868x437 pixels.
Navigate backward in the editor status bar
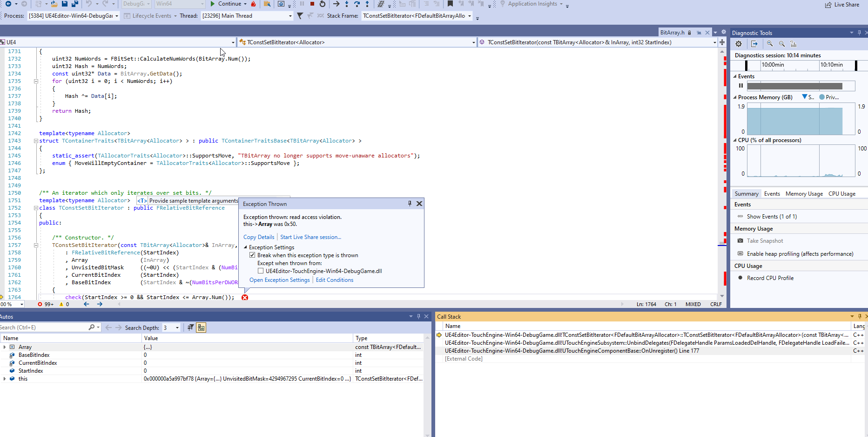click(x=86, y=304)
